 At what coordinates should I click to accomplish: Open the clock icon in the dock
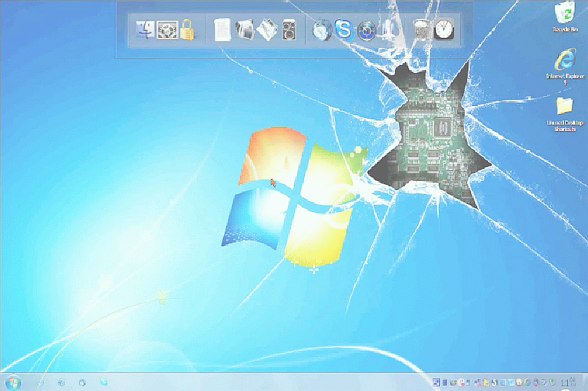coord(444,29)
